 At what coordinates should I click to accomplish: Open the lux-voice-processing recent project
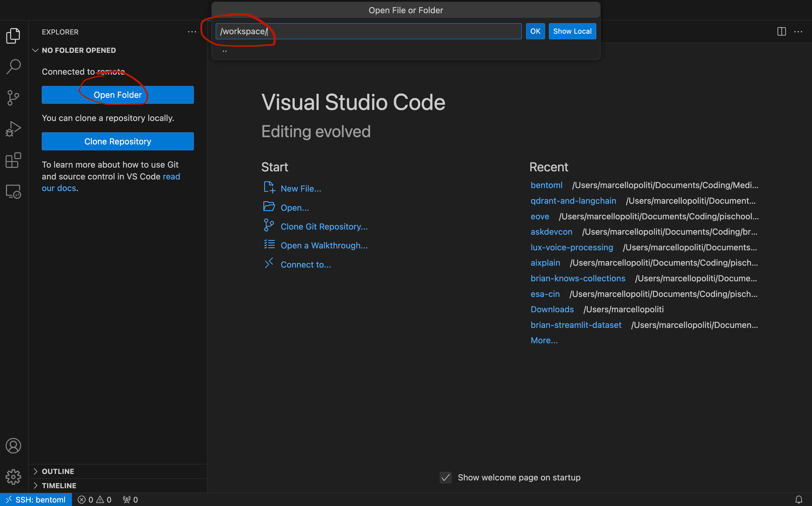coord(572,247)
